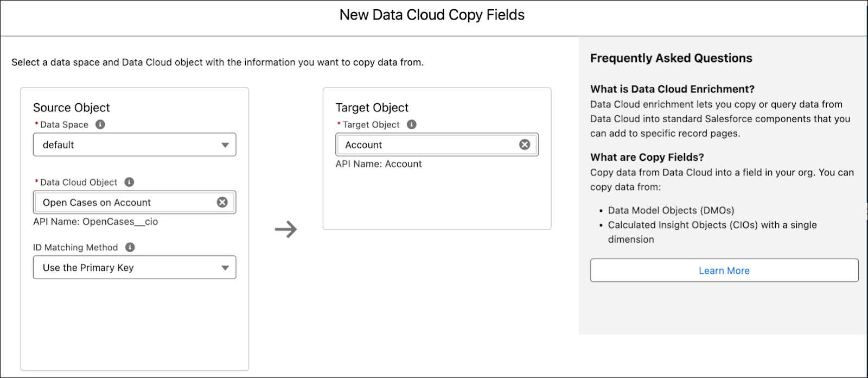
Task: Clear the Account target object selection
Action: coord(525,144)
